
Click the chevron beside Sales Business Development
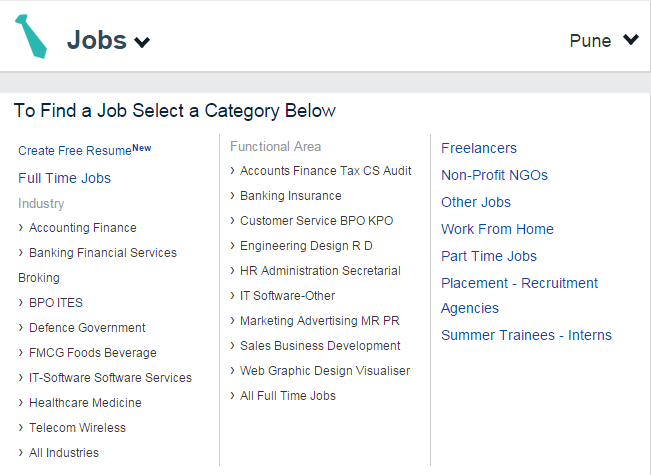click(232, 346)
